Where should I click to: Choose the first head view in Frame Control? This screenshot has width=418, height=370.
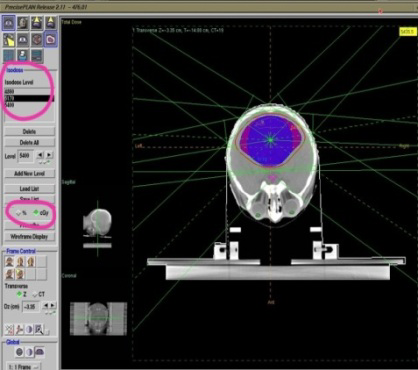tap(9, 262)
